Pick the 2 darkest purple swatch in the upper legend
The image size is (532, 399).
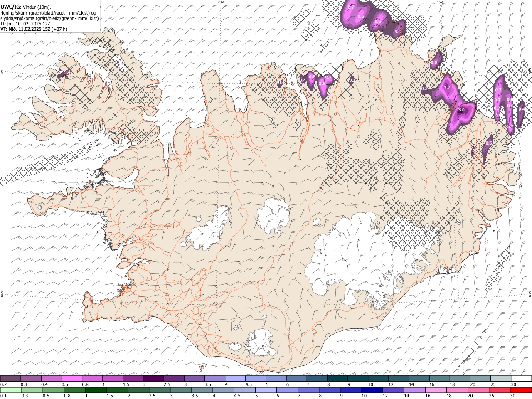click(x=153, y=378)
